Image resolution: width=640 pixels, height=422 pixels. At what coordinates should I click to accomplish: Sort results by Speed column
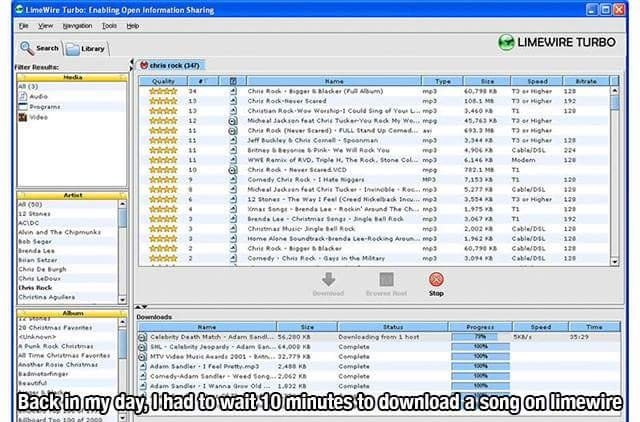(x=537, y=81)
